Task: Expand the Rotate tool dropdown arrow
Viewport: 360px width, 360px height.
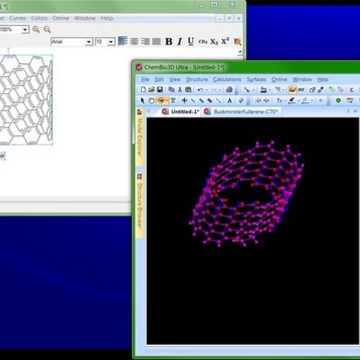Action: click(x=166, y=100)
